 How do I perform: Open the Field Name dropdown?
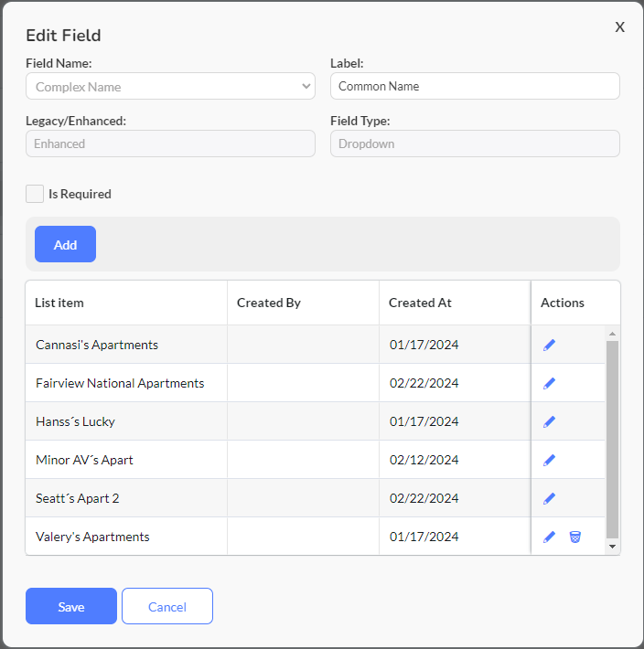171,86
